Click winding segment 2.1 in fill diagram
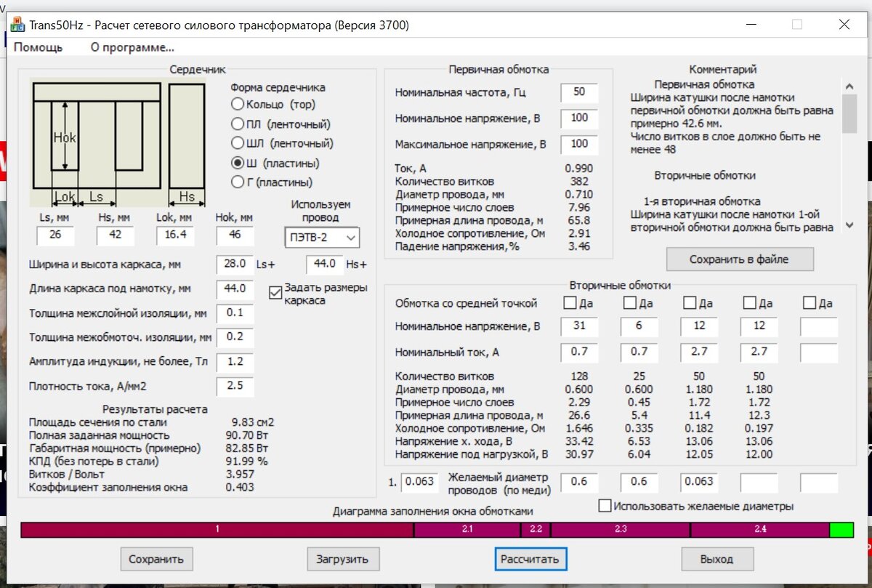Image resolution: width=872 pixels, height=588 pixels. [x=467, y=530]
